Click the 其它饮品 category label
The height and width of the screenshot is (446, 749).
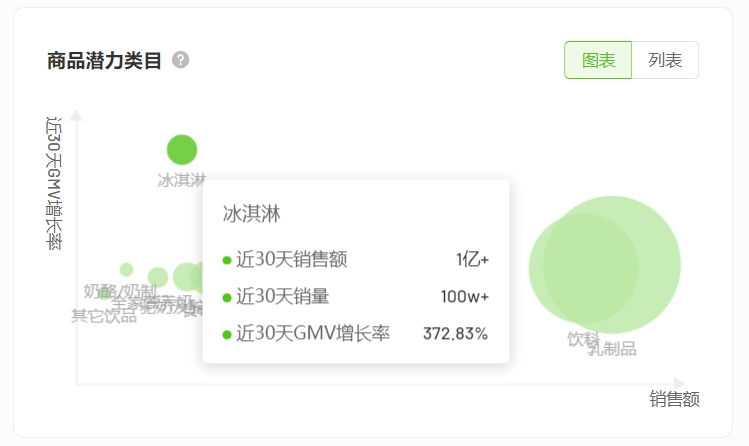[102, 316]
